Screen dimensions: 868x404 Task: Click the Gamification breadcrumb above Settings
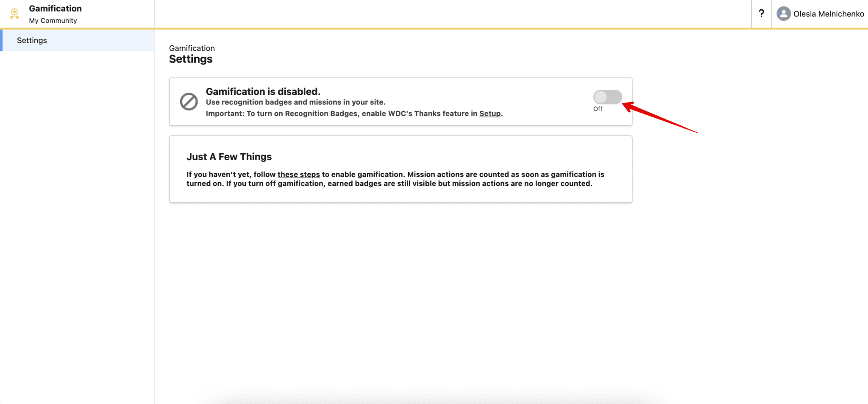point(192,48)
